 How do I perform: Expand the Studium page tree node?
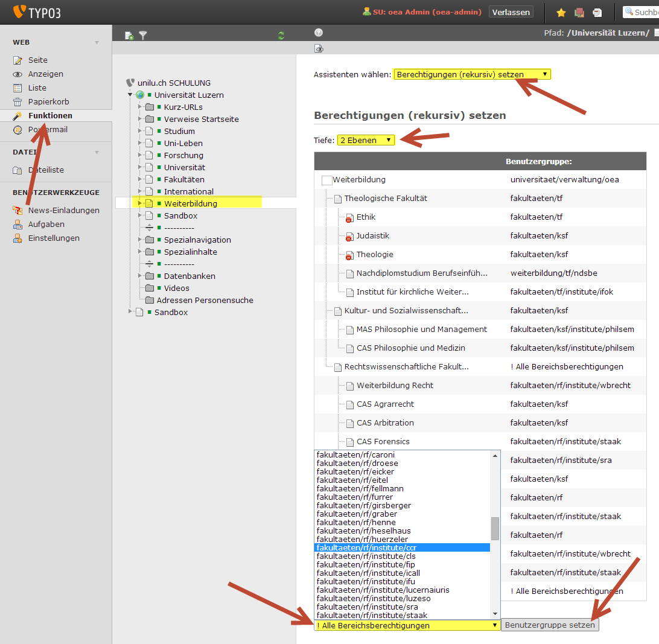pos(139,131)
